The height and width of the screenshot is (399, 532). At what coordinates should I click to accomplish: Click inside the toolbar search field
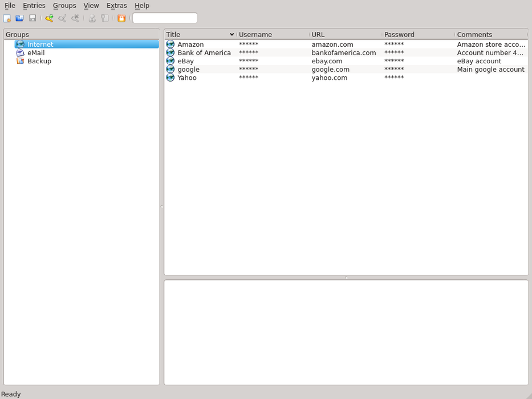[x=165, y=18]
